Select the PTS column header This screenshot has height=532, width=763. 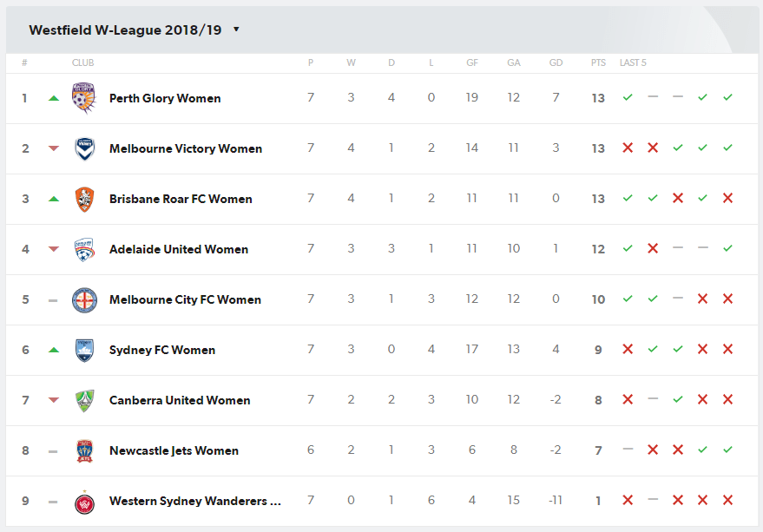pyautogui.click(x=598, y=62)
